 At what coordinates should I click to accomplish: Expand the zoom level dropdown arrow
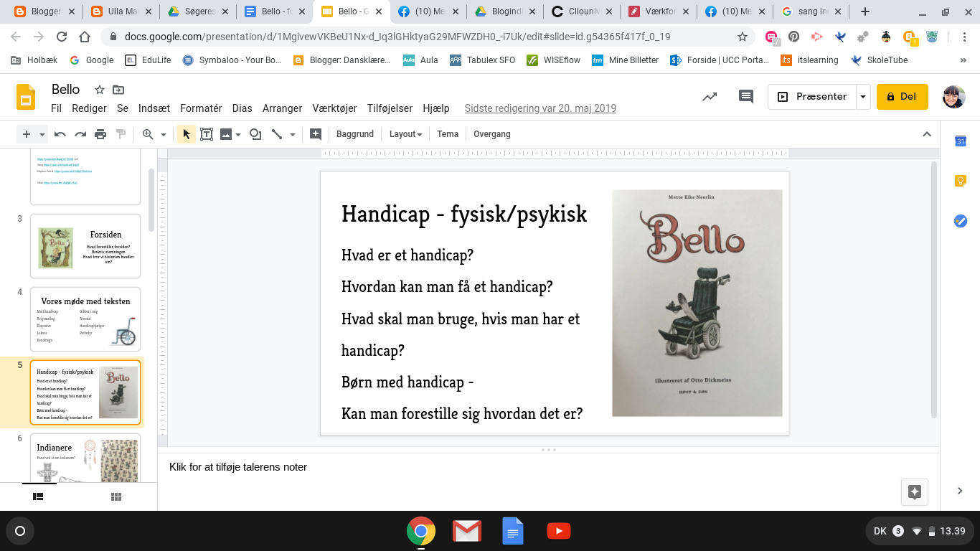coord(164,134)
